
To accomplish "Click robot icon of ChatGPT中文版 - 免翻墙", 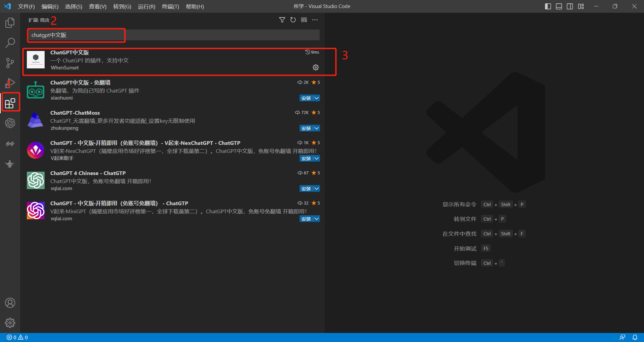I will tap(36, 90).
